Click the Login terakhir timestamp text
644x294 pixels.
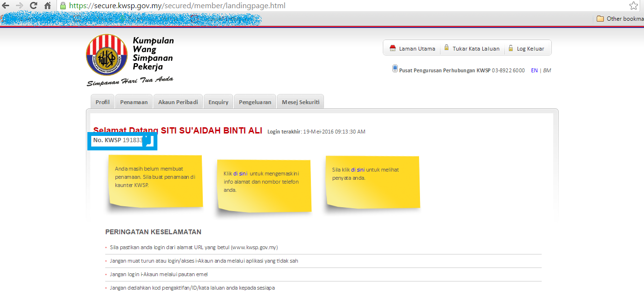coord(316,132)
